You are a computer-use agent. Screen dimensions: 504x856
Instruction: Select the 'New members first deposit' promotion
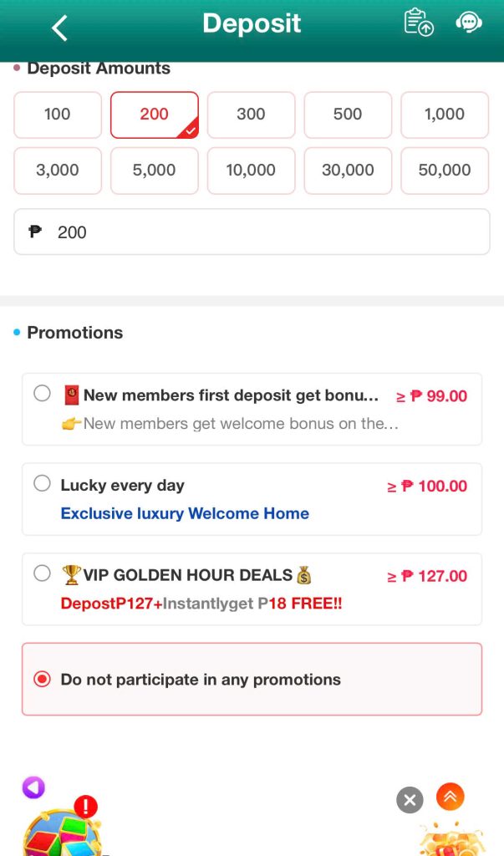[42, 393]
